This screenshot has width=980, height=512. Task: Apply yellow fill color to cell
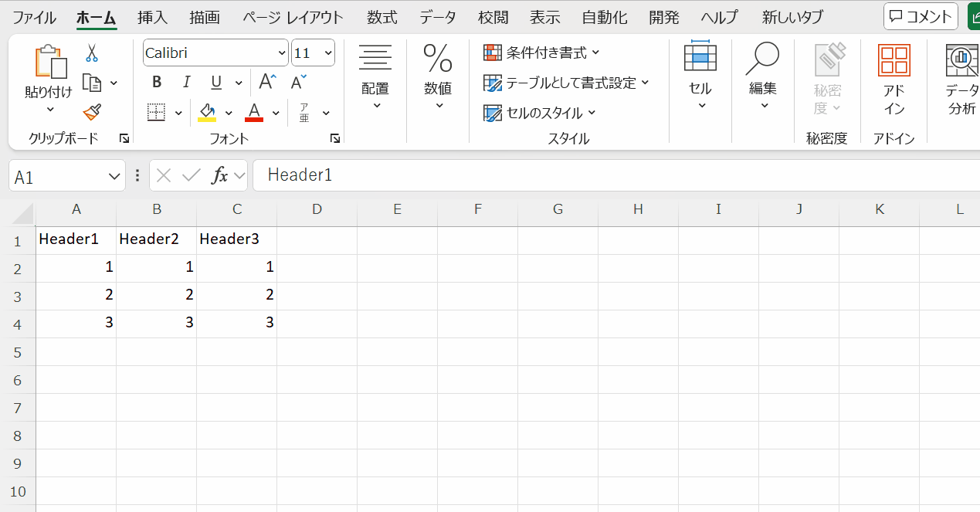tap(207, 113)
